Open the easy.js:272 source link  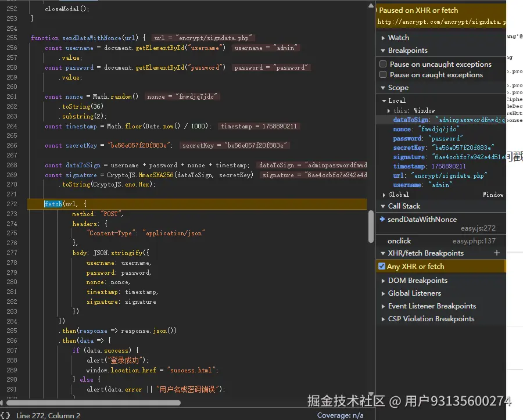tap(478, 228)
